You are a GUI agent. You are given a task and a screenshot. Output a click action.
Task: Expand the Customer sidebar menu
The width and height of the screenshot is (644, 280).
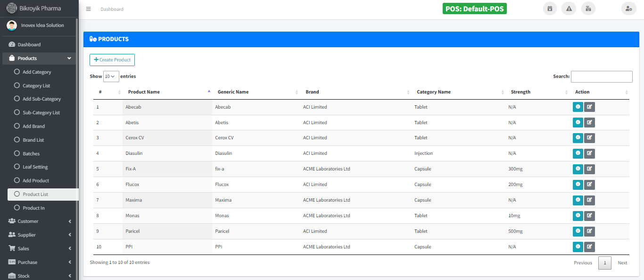coord(40,221)
